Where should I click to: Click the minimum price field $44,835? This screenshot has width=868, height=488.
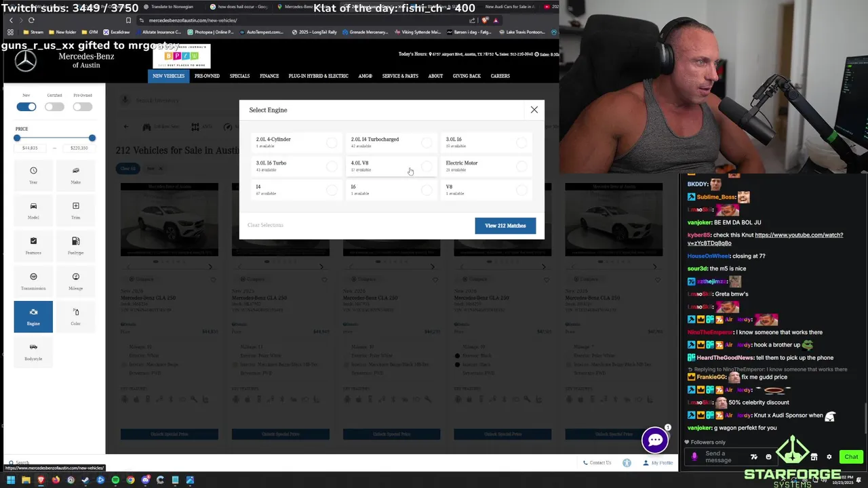pos(30,148)
